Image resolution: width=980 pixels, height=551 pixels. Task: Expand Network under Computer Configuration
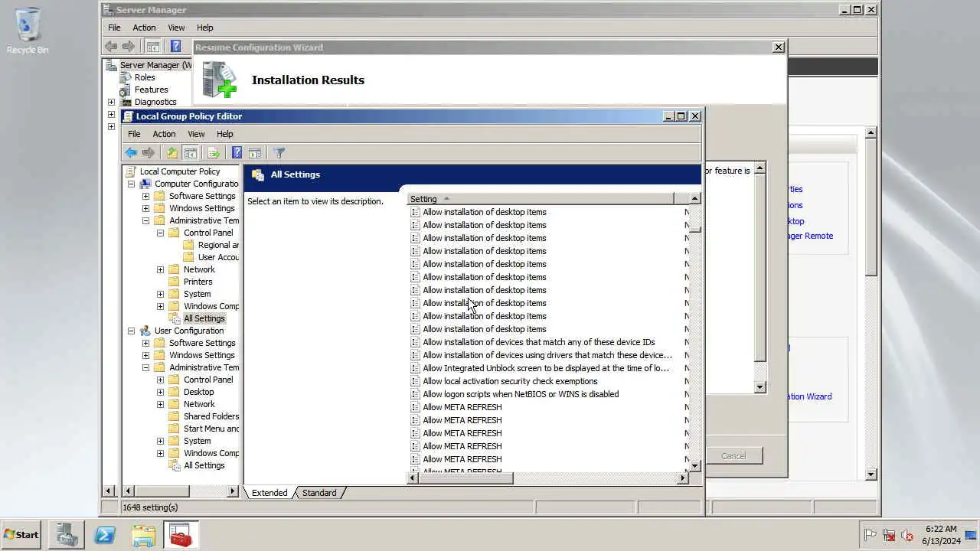pos(160,269)
